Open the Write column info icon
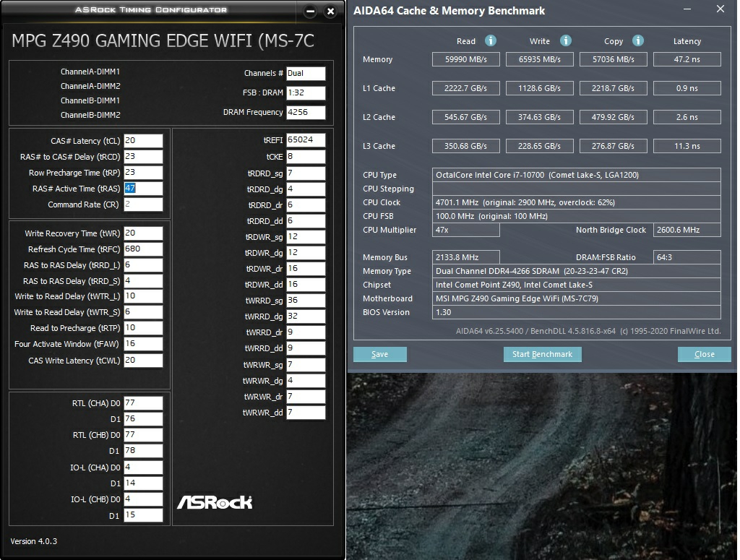The height and width of the screenshot is (560, 740). pos(565,40)
